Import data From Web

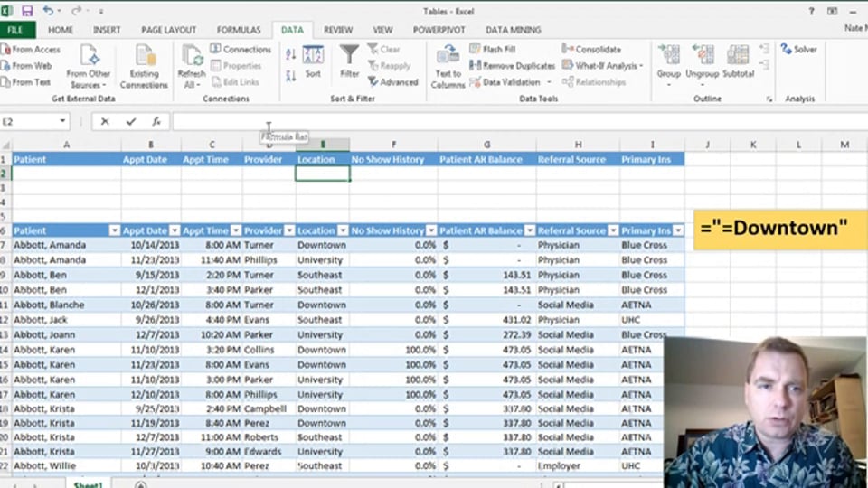click(x=26, y=66)
